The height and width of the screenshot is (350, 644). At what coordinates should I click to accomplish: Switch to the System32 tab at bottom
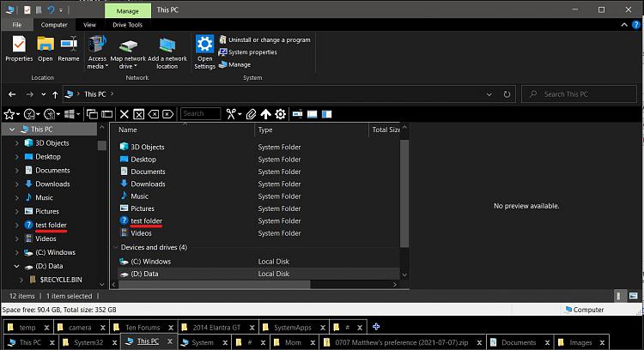pyautogui.click(x=87, y=342)
